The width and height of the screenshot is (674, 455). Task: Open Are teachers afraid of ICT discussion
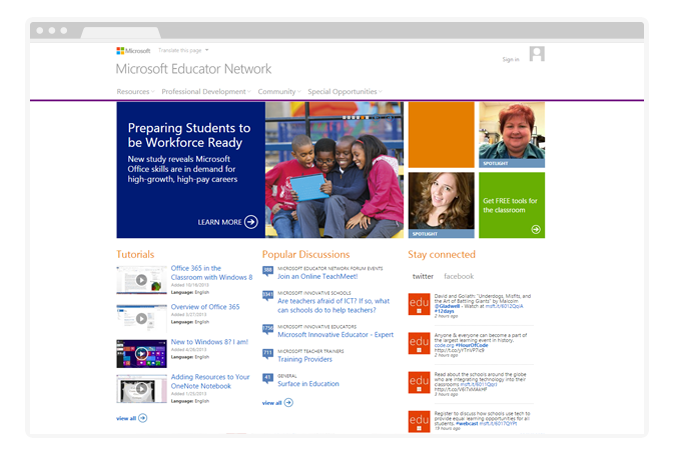(x=334, y=305)
